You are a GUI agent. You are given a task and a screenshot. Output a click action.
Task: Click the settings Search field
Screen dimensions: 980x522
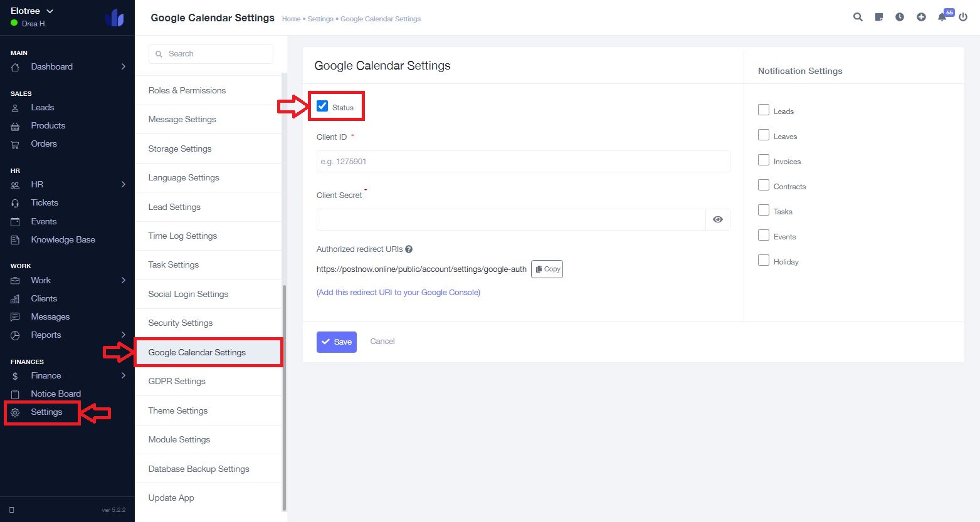coord(211,54)
